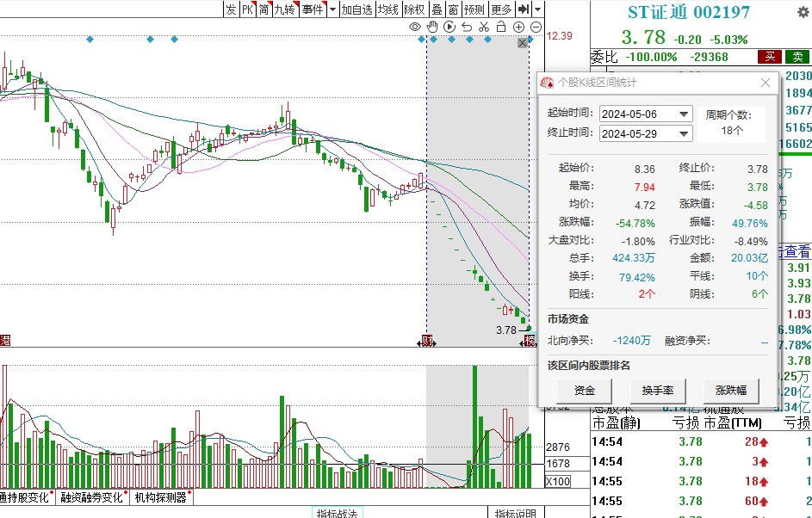The width and height of the screenshot is (812, 518).
Task: Click the 北向净买 -1240万 value
Action: 632,341
